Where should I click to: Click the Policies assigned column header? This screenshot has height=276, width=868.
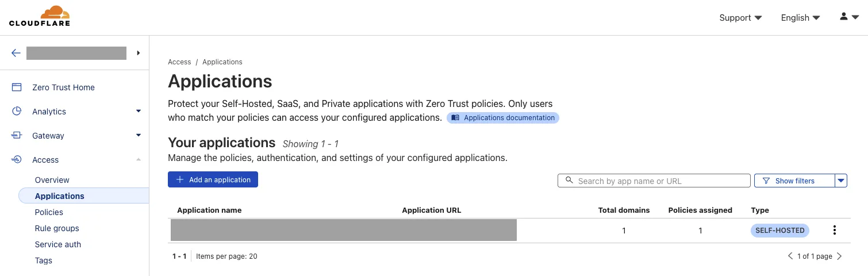tap(700, 210)
